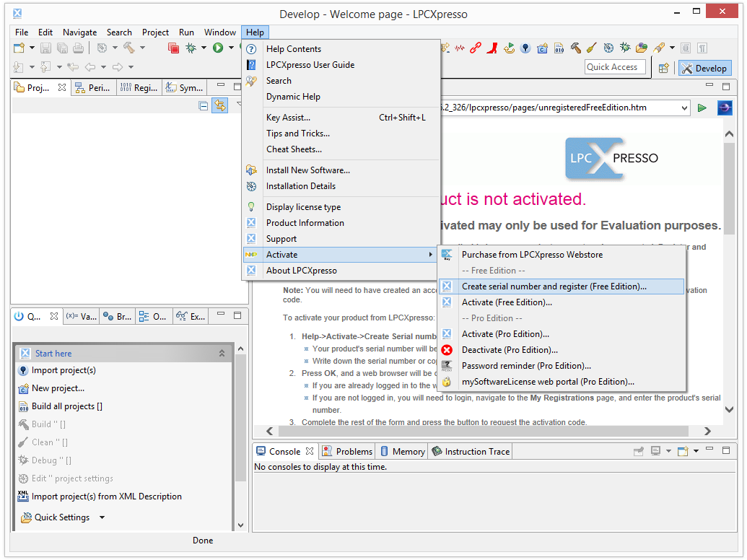
Task: Minimize the Console view panel
Action: click(709, 449)
